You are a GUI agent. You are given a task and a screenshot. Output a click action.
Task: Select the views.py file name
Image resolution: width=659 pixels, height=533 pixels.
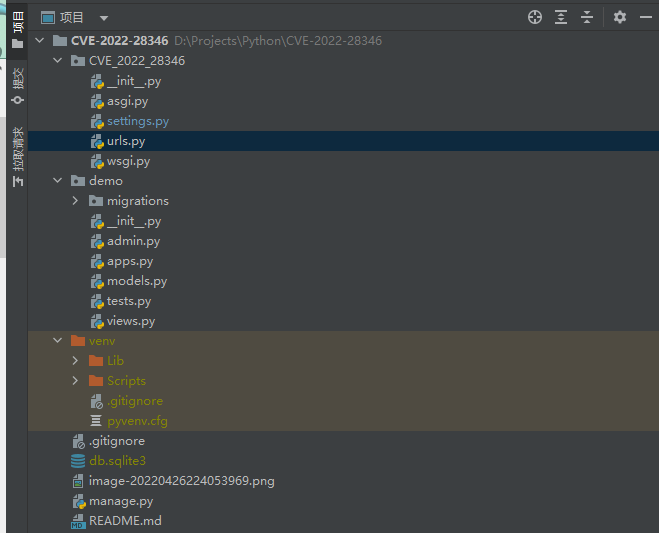point(131,322)
